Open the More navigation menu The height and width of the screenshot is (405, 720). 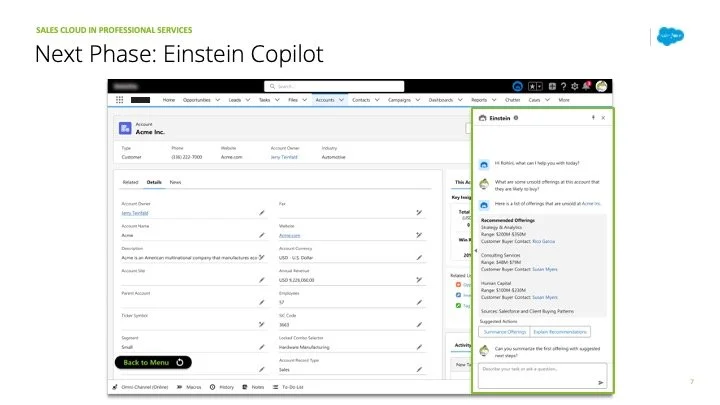pos(564,100)
